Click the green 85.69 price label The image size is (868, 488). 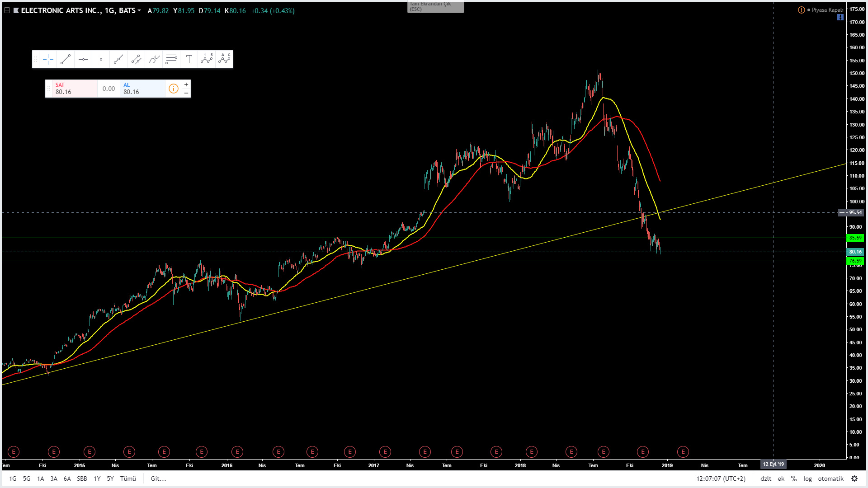[854, 238]
